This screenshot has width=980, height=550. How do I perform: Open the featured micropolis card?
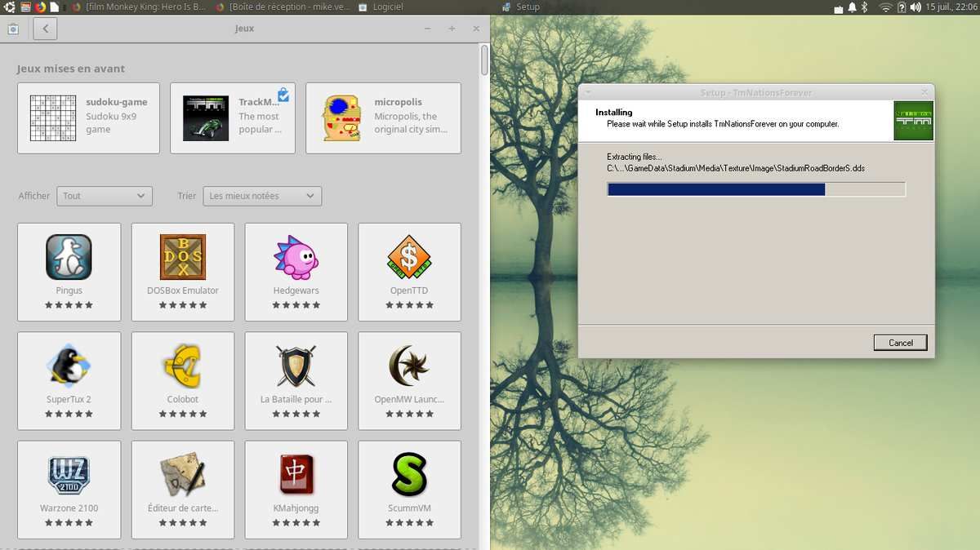pos(383,118)
